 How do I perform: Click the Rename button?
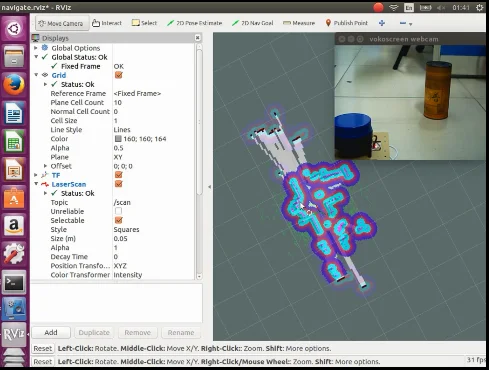[181, 332]
